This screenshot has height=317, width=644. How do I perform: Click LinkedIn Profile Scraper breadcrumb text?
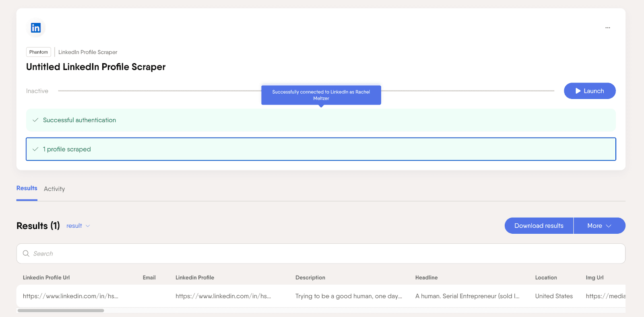pos(88,52)
